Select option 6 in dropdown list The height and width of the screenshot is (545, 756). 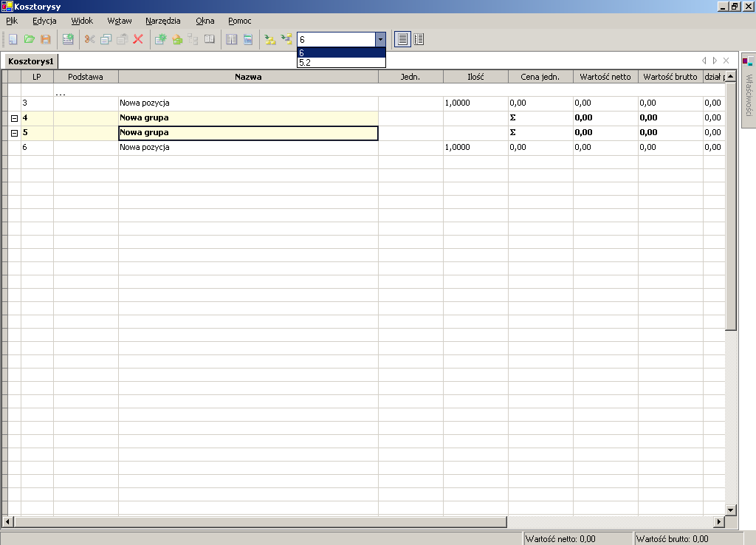point(341,52)
